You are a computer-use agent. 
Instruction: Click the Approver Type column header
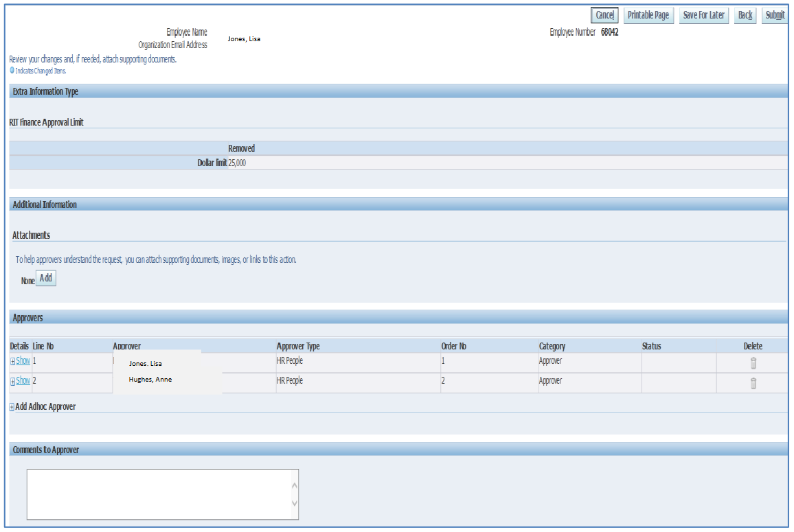(x=298, y=347)
